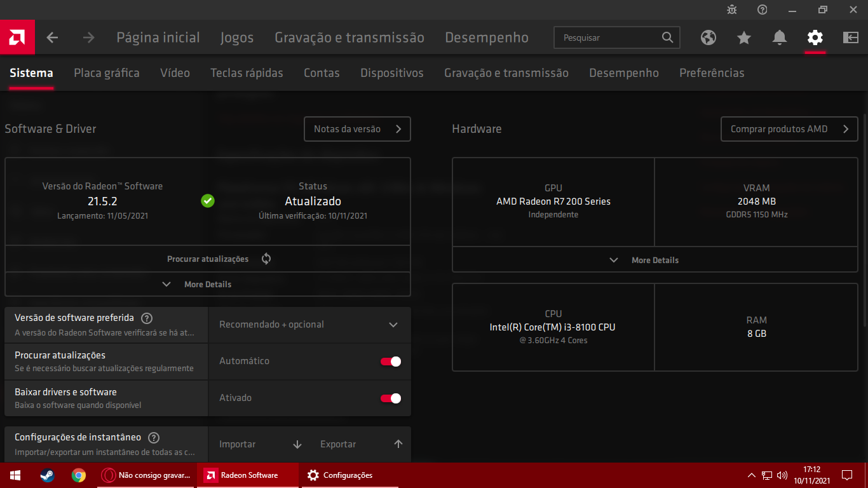Switch to Preferências tab

point(712,73)
